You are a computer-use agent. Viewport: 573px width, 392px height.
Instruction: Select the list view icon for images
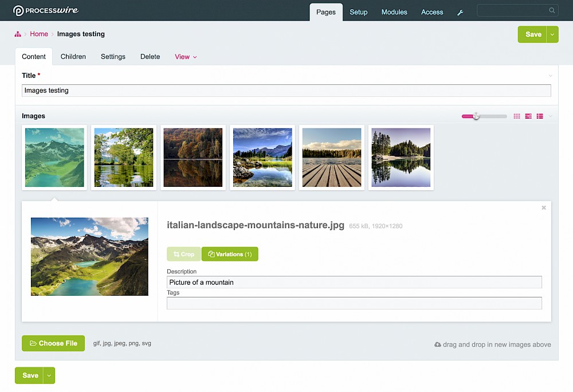point(540,116)
